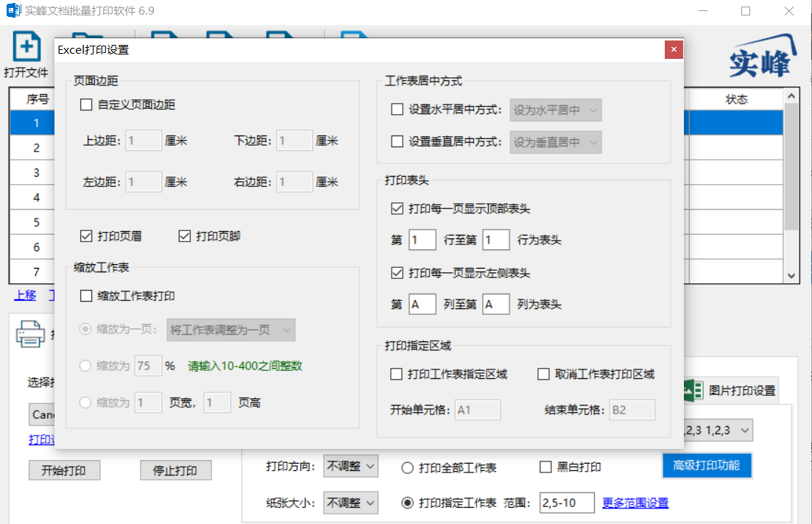
Task: Toggle 打印每一页显示顶部表头 checkbox
Action: click(x=398, y=209)
